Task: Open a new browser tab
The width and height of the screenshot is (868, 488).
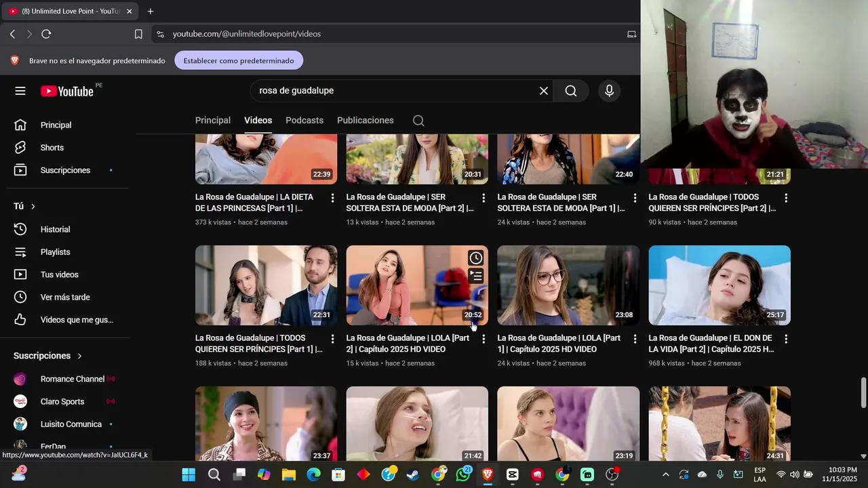Action: tap(151, 12)
